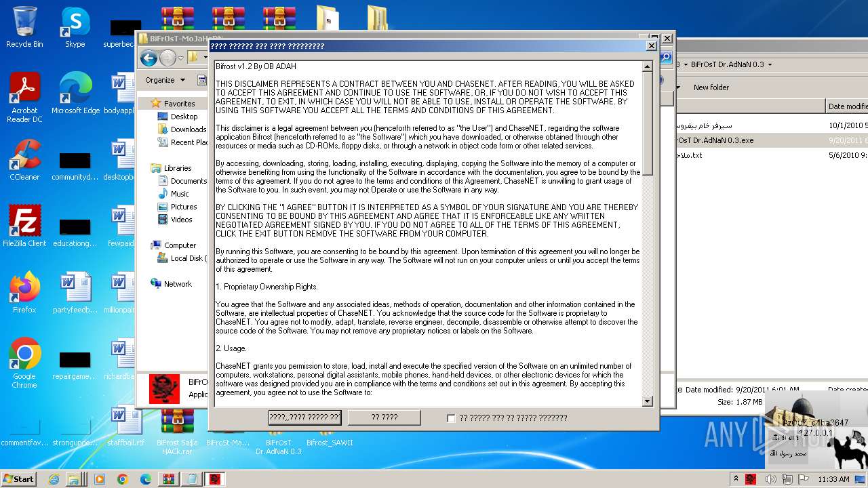Viewport: 868px width, 488px height.
Task: Select Libraries in navigation pane
Action: click(x=178, y=168)
